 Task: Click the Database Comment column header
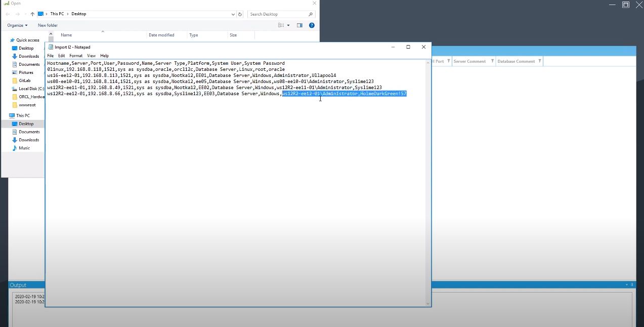pos(516,61)
